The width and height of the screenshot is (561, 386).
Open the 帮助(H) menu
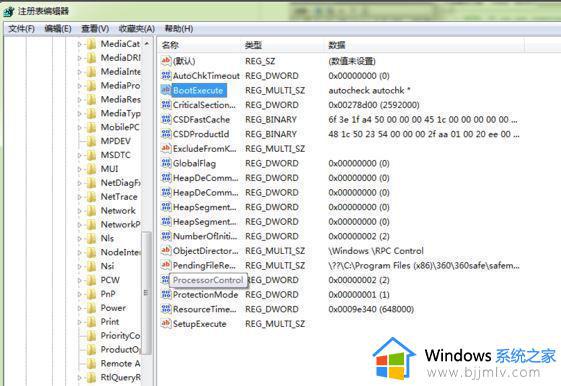pos(179,29)
